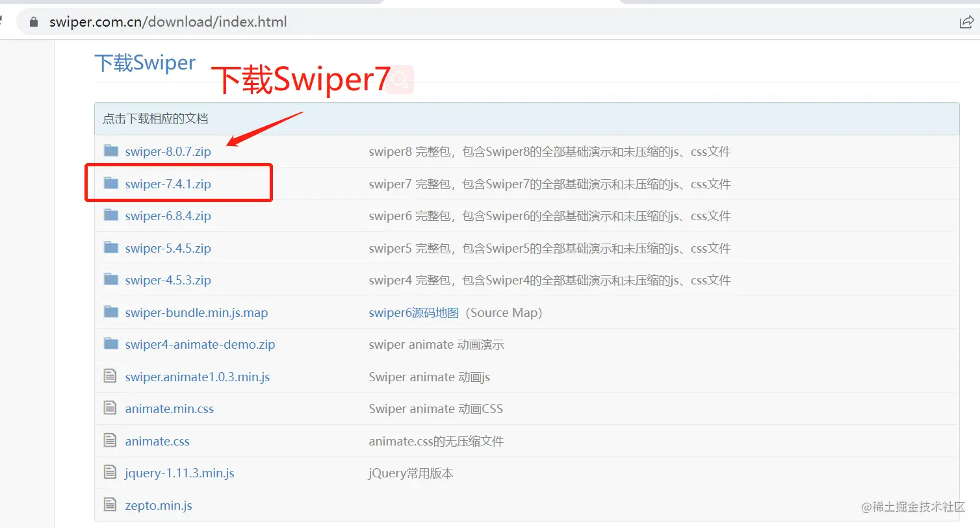This screenshot has width=980, height=528.
Task: Click the jQuery常用版本 description
Action: [x=411, y=473]
